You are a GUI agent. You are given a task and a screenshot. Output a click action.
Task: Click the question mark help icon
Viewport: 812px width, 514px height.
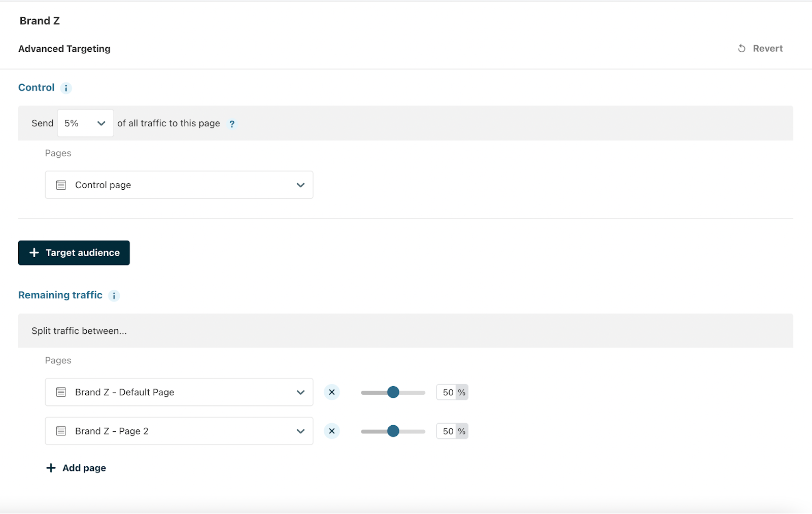[x=232, y=124]
